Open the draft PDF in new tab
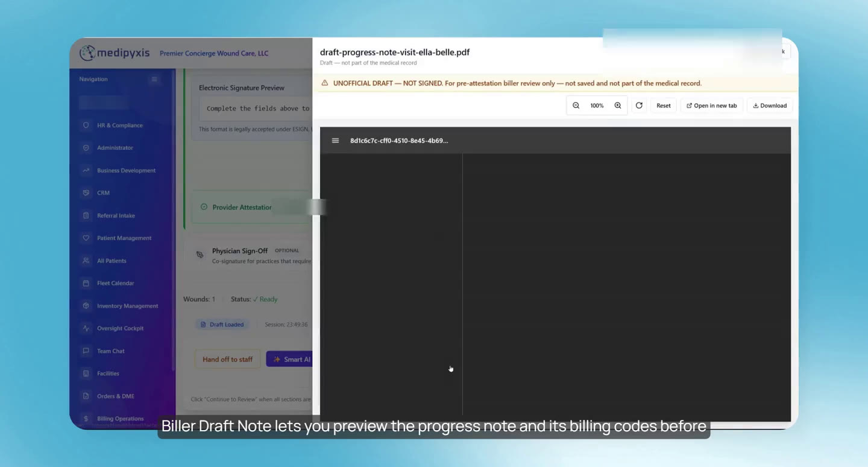The width and height of the screenshot is (868, 467). (712, 106)
